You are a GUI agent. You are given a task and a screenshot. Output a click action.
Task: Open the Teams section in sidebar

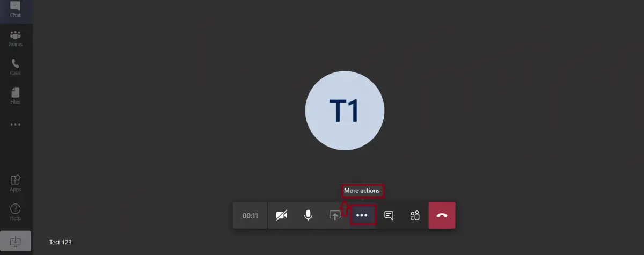click(x=16, y=38)
